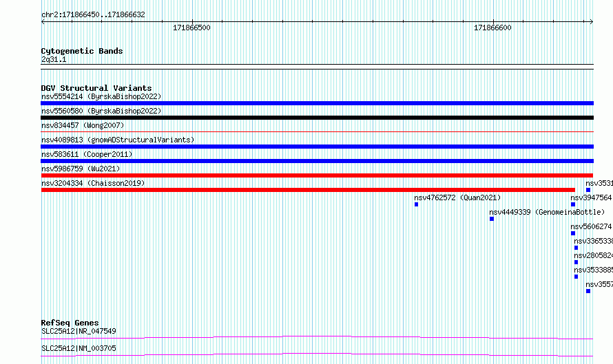
Task: Select the blue square under nsv5606274
Action: tap(573, 233)
